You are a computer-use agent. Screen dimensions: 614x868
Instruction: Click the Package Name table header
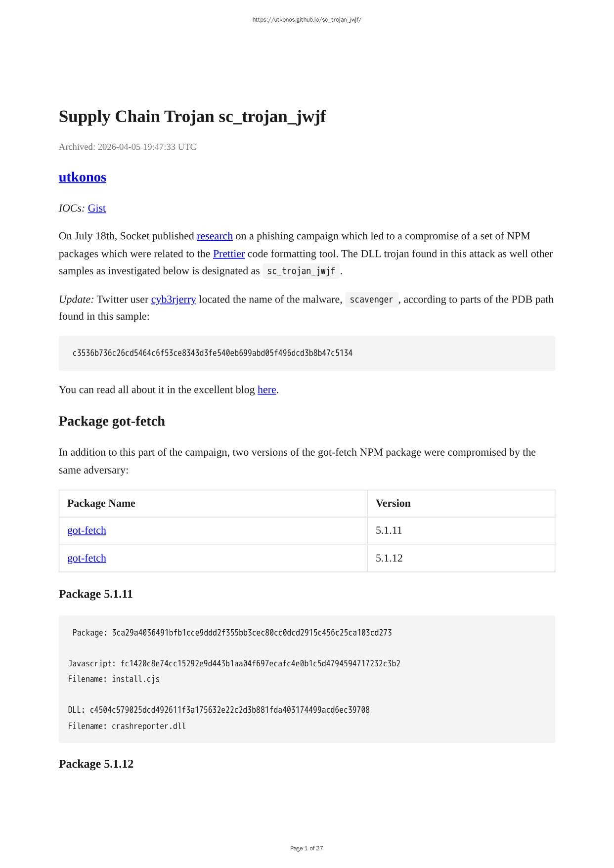(x=101, y=503)
